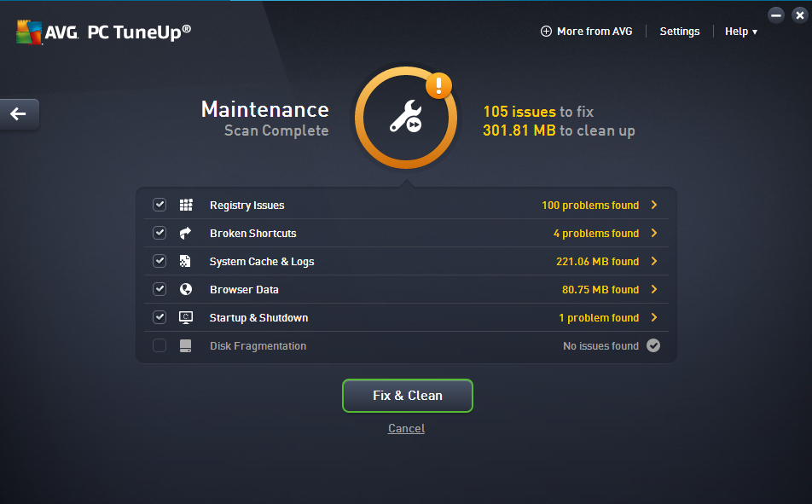
Task: Click the 221.06 MB found text
Action: click(x=598, y=262)
